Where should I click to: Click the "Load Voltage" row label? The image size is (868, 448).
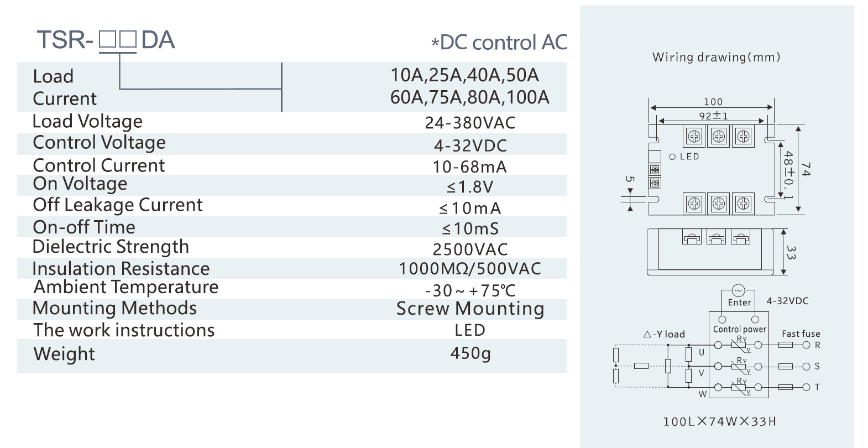coord(87,122)
